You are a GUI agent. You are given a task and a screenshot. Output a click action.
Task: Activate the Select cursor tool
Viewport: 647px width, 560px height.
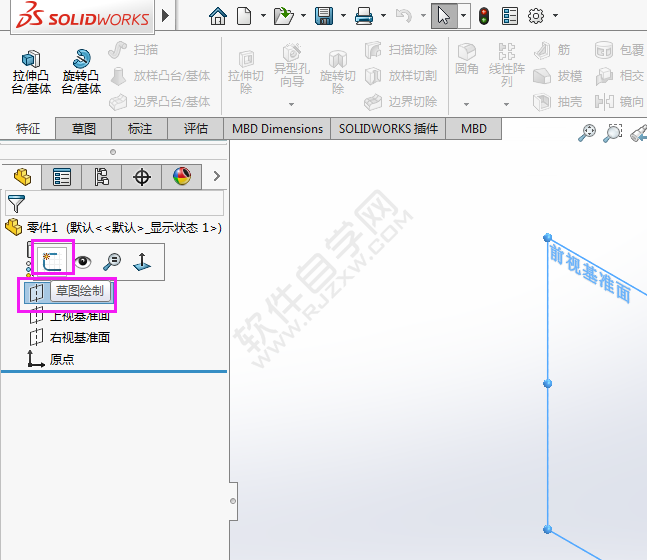pos(444,16)
